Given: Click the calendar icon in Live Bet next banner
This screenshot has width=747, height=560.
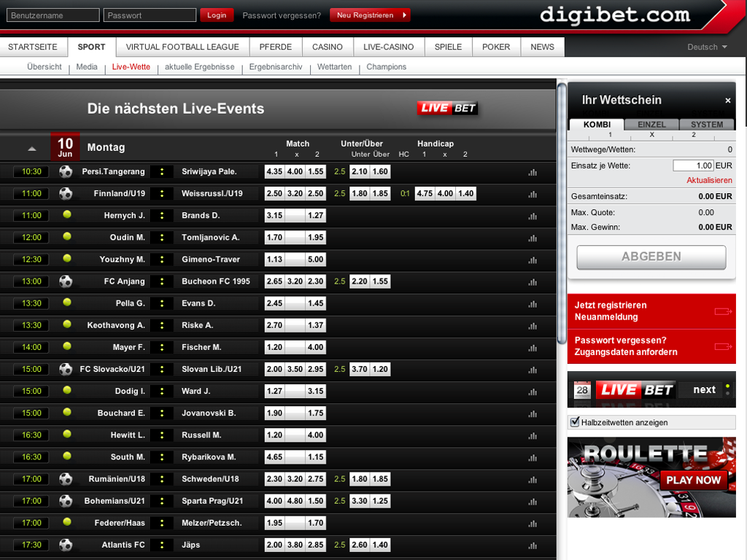Looking at the screenshot, I should coord(582,390).
